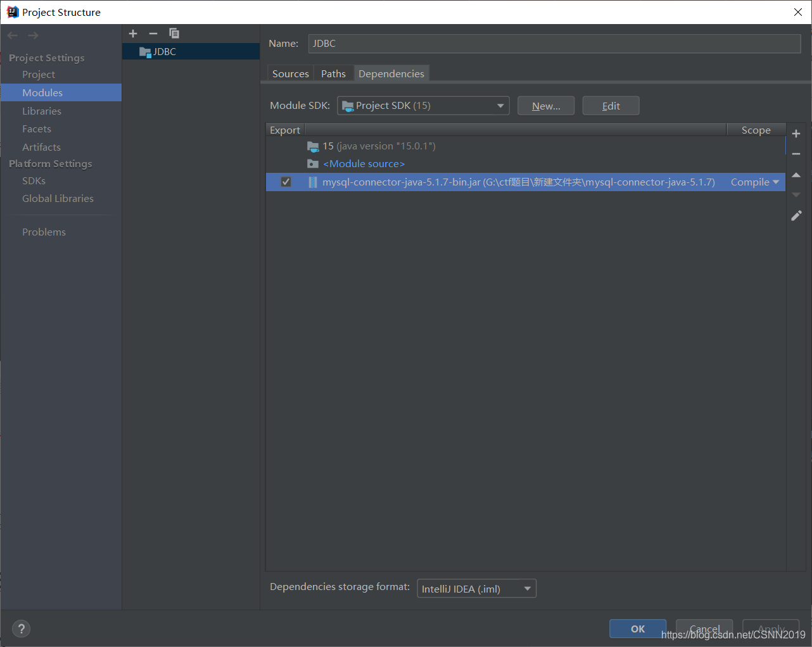Close the Project Structure dialog

tap(798, 12)
